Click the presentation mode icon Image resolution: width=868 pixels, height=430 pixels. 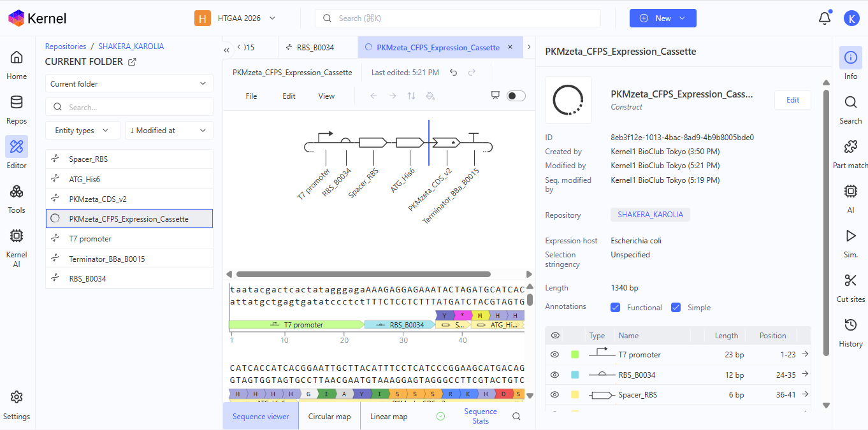(x=495, y=96)
